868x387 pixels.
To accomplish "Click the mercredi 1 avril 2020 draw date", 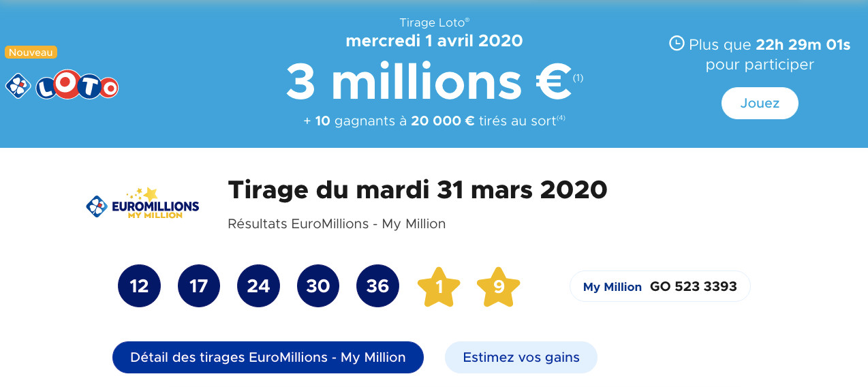I will pos(434,40).
